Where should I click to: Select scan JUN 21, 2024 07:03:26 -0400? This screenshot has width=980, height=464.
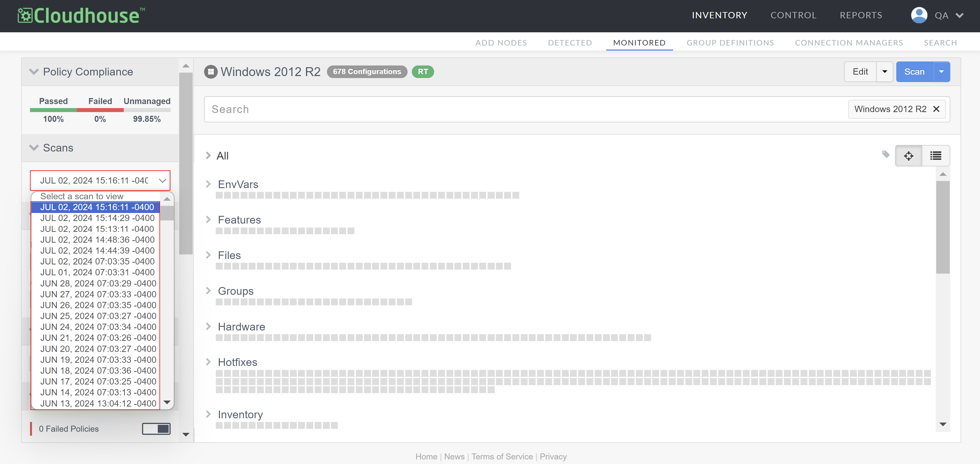95,338
